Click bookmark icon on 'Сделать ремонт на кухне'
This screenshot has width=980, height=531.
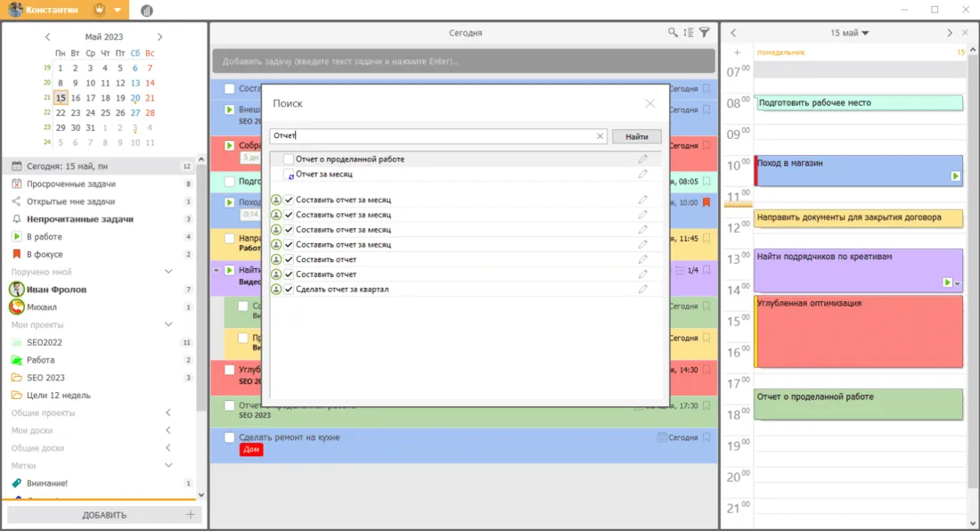point(706,437)
